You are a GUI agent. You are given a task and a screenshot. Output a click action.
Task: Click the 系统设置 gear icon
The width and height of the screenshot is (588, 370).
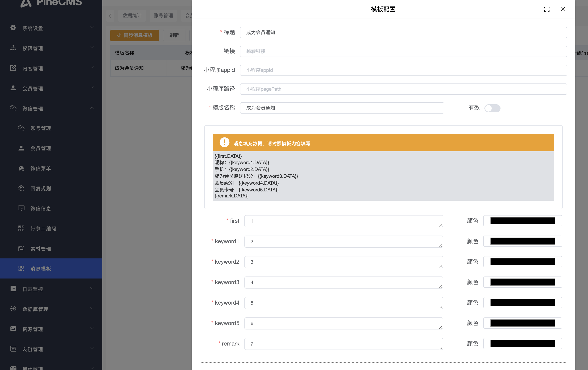13,28
